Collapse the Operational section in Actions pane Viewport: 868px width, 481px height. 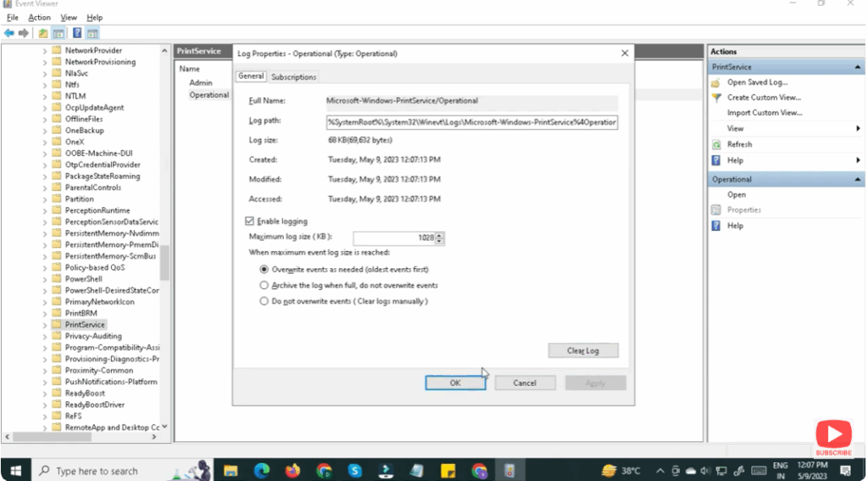coord(857,180)
